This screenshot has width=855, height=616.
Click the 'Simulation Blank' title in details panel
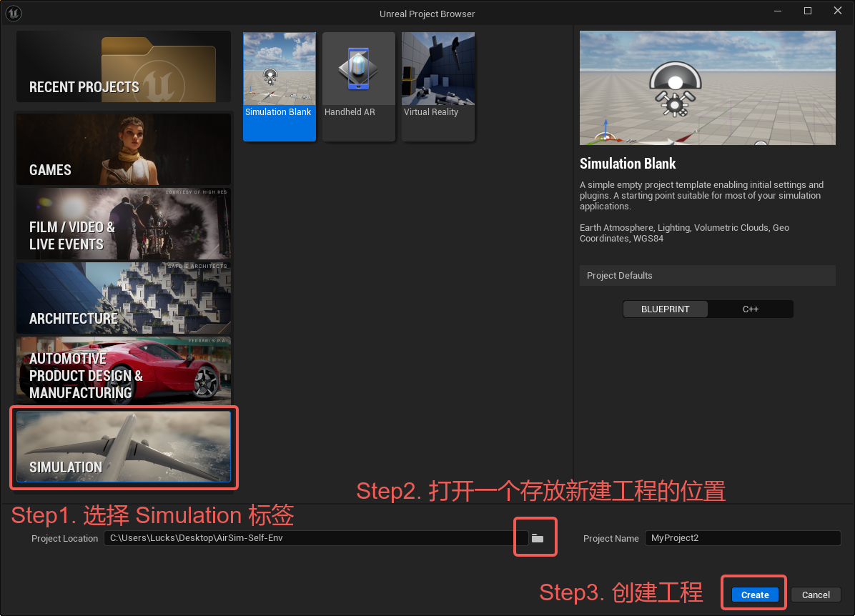628,164
